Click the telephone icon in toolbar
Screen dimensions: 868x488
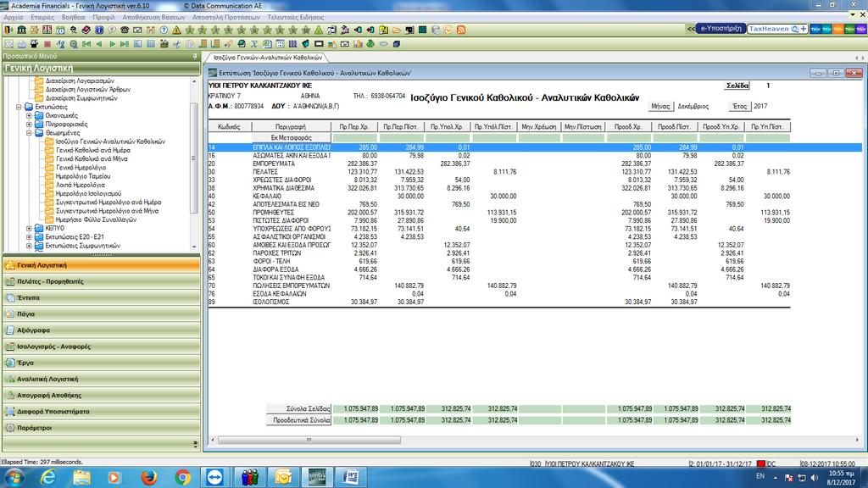point(125,30)
